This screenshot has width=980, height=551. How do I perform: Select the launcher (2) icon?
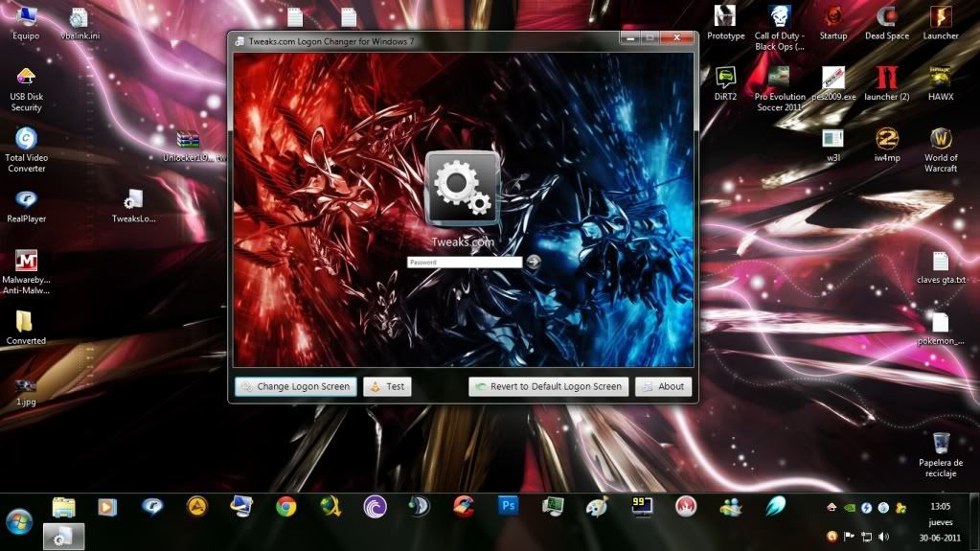tap(887, 83)
